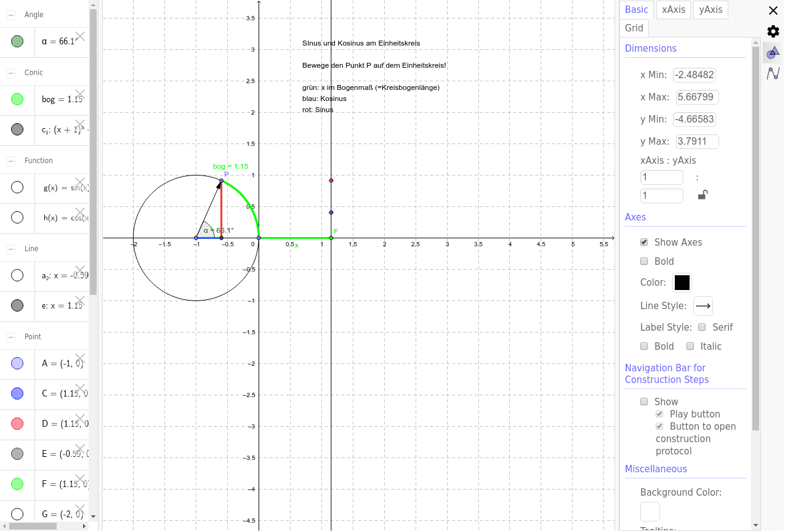Viewport: 785px width, 532px height.
Task: Open the axes Color swatch
Action: (x=682, y=283)
